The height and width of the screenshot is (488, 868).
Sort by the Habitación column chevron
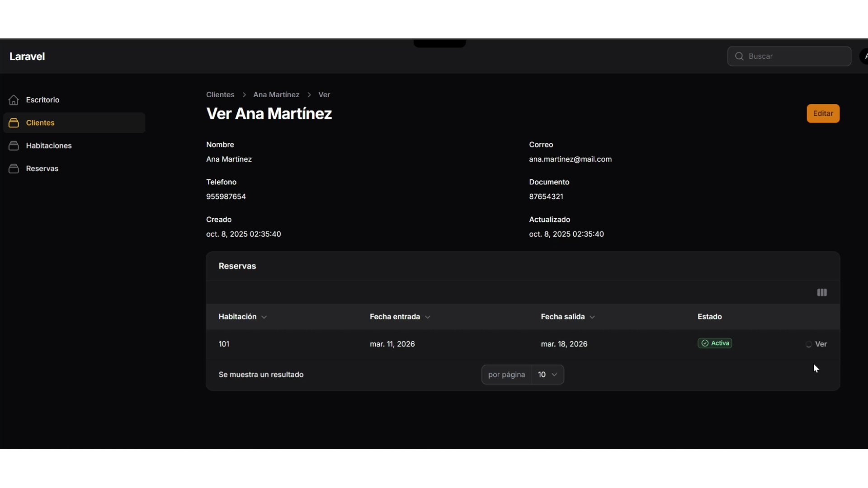264,317
